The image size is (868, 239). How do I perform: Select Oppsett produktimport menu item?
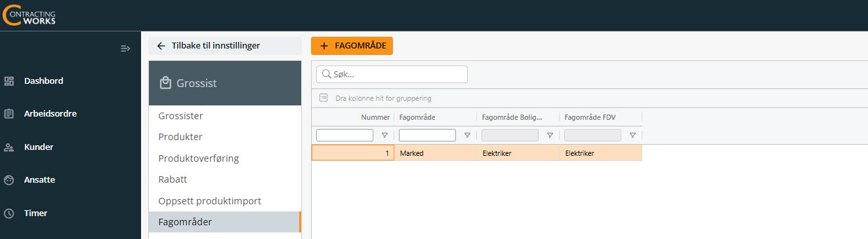(224, 201)
